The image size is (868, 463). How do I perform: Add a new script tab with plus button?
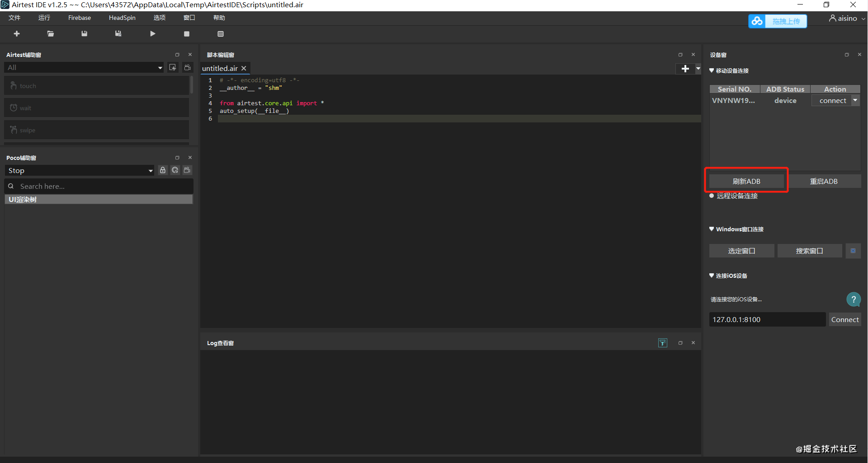click(x=685, y=69)
